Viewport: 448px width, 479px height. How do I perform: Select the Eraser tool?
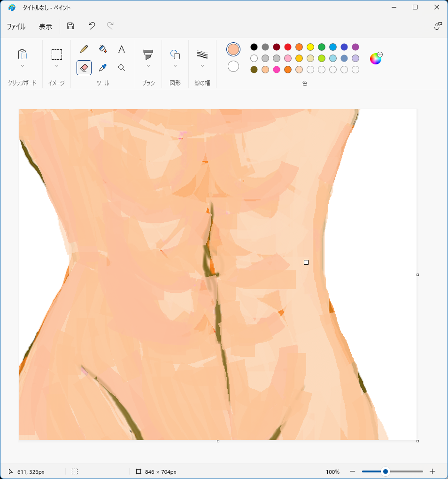click(84, 68)
